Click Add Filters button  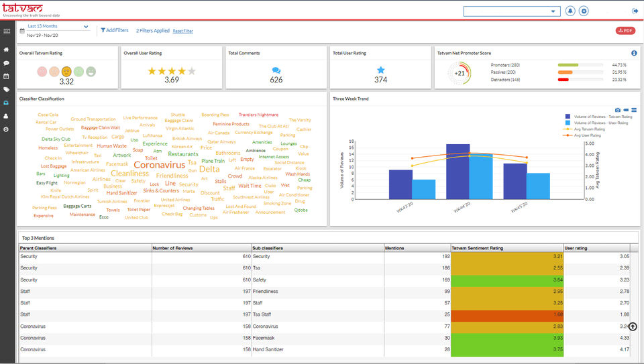click(115, 30)
